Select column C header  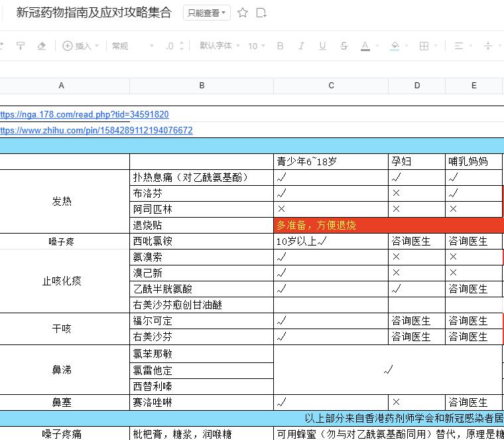click(x=331, y=86)
